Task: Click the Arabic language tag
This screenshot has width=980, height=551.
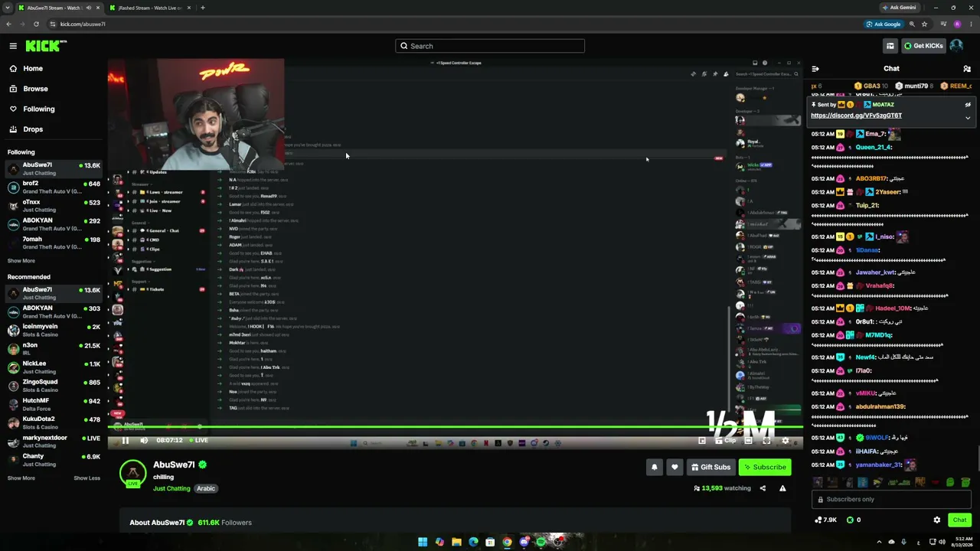Action: click(206, 488)
